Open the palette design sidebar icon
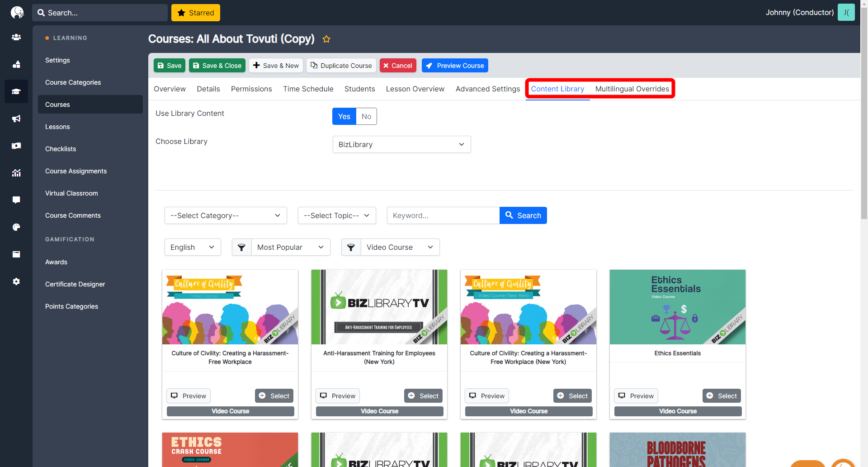 16,227
